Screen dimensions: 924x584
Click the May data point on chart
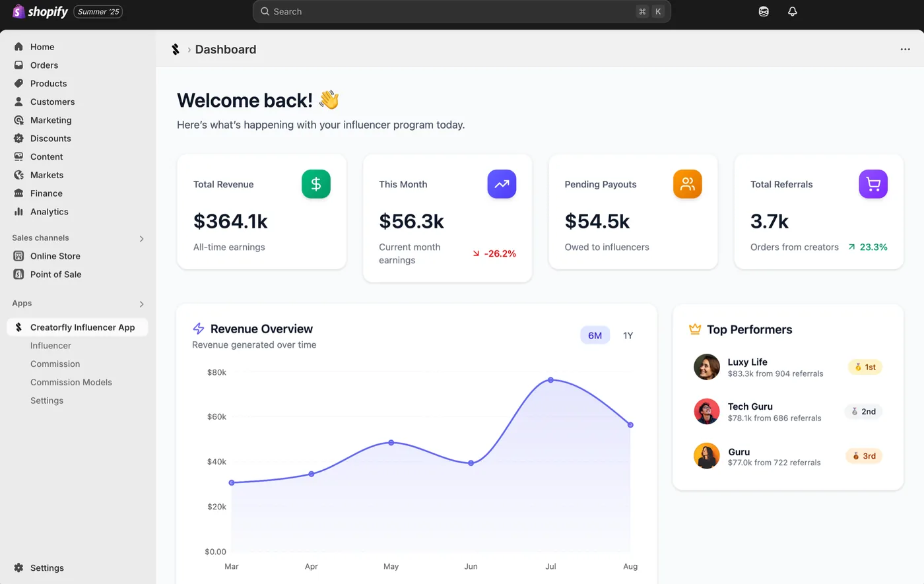[x=391, y=443]
